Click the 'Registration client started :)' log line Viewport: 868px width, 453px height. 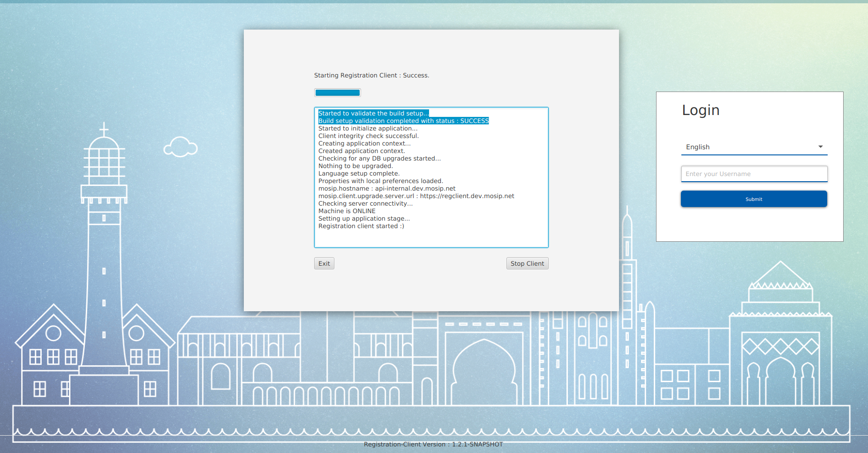361,226
